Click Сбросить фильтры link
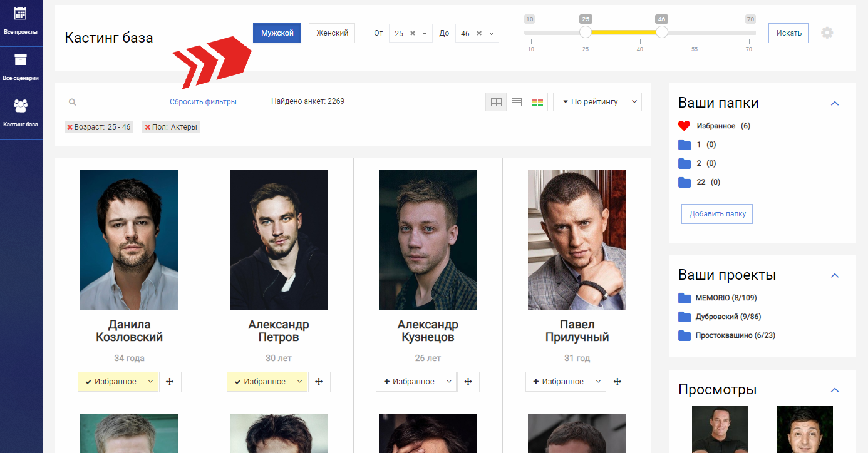Viewport: 868px width, 453px height. 203,102
